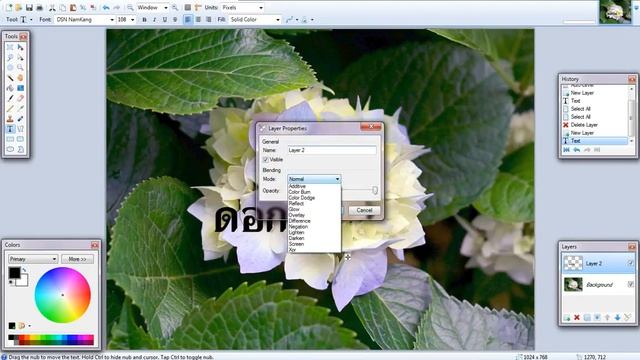Set text alignment to left
640x360 pixels.
188,20
